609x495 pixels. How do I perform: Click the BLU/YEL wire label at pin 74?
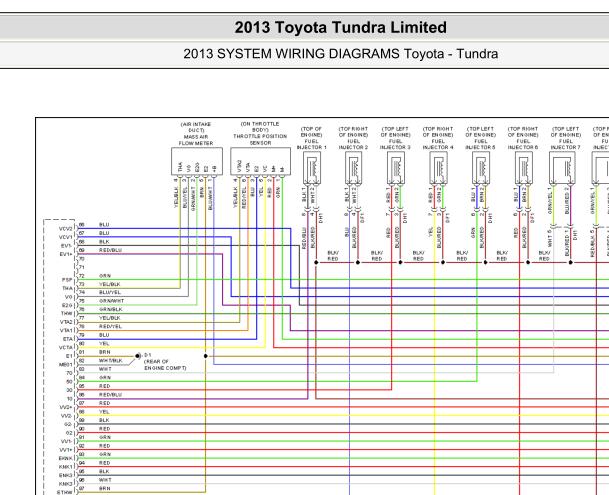coord(110,293)
